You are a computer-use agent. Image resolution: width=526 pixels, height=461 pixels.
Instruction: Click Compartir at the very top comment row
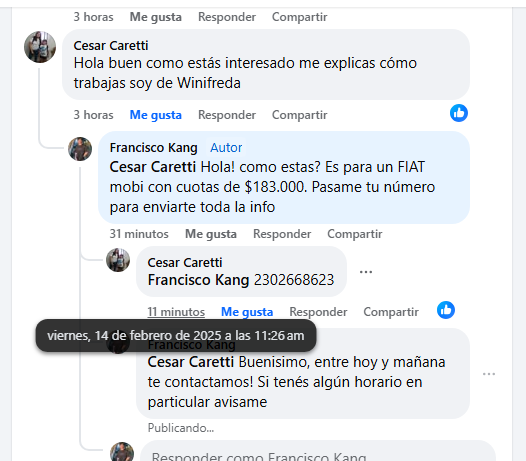click(x=299, y=17)
